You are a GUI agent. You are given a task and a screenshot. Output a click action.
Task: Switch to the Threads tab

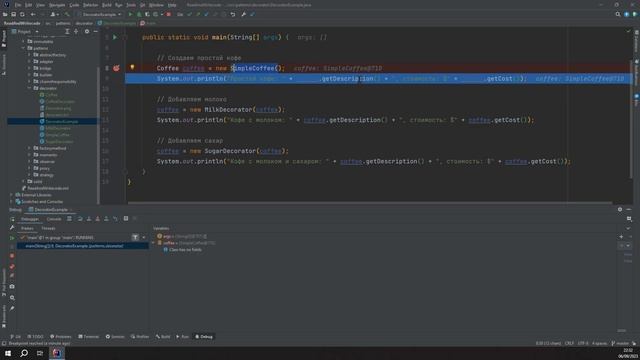(48, 228)
